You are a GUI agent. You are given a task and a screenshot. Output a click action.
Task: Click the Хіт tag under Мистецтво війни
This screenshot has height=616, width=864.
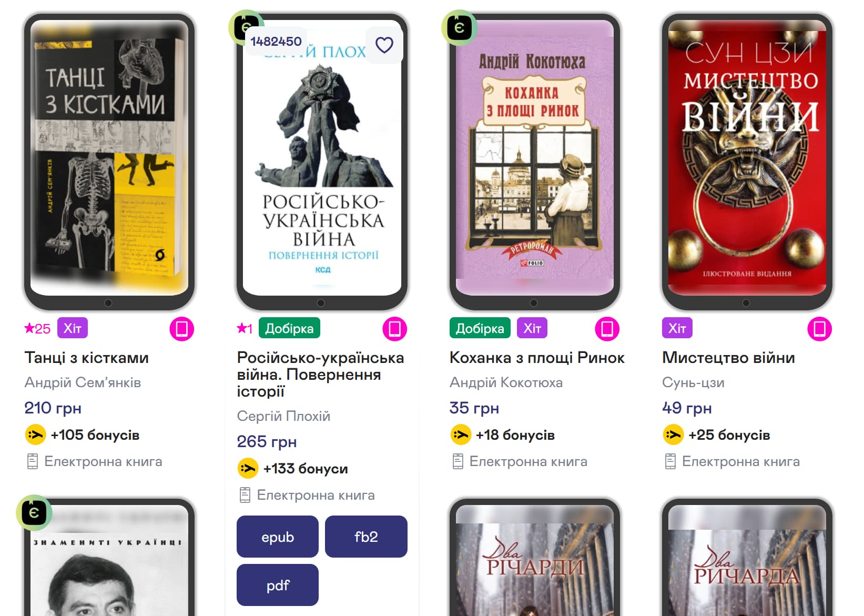(x=677, y=328)
